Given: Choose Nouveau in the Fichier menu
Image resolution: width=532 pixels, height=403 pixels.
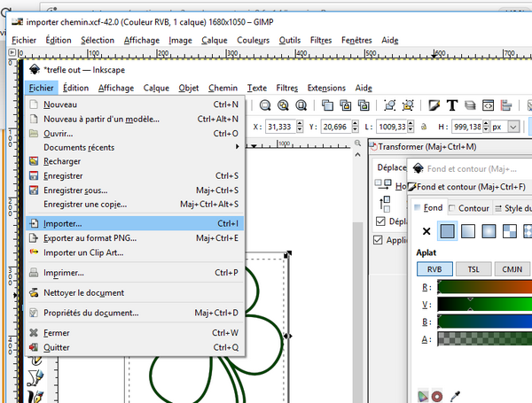Looking at the screenshot, I should (135, 105).
